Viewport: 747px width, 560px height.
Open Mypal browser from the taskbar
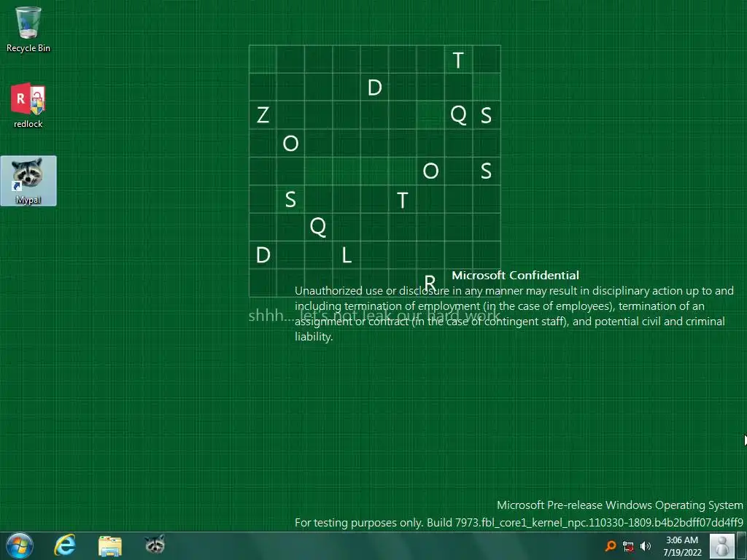pyautogui.click(x=155, y=545)
